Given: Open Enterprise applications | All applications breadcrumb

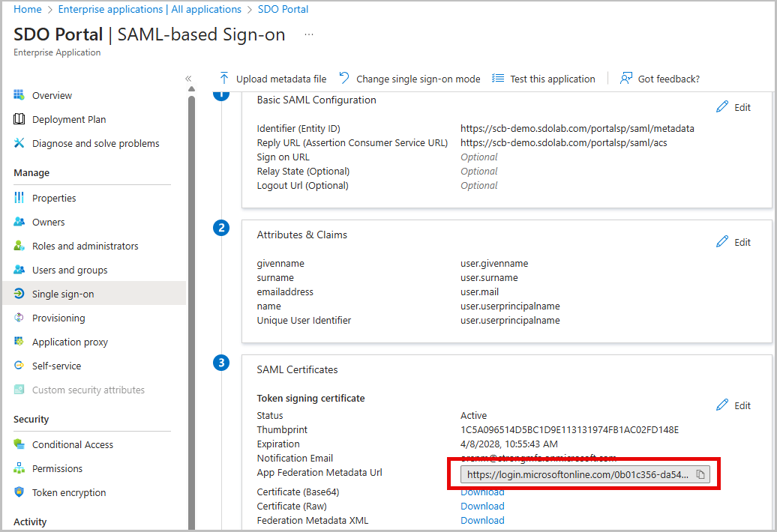Looking at the screenshot, I should [150, 9].
